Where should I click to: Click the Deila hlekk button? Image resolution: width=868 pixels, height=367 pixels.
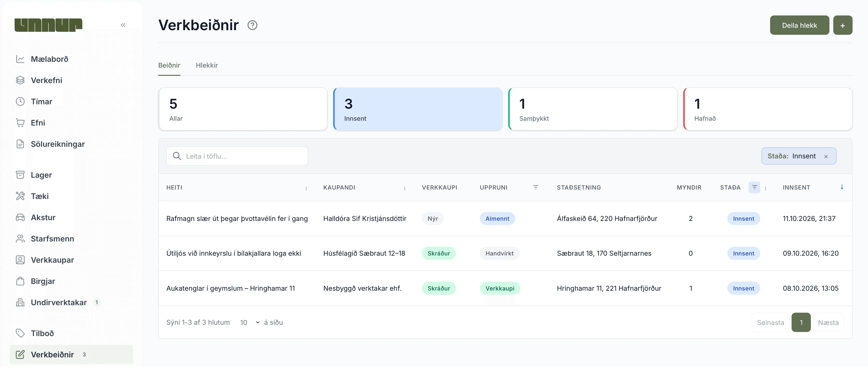pos(799,25)
